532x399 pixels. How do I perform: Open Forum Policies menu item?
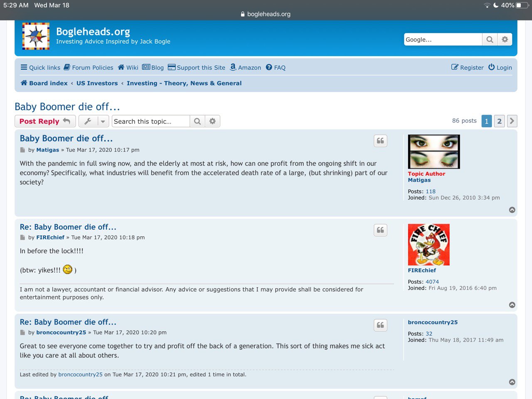88,67
